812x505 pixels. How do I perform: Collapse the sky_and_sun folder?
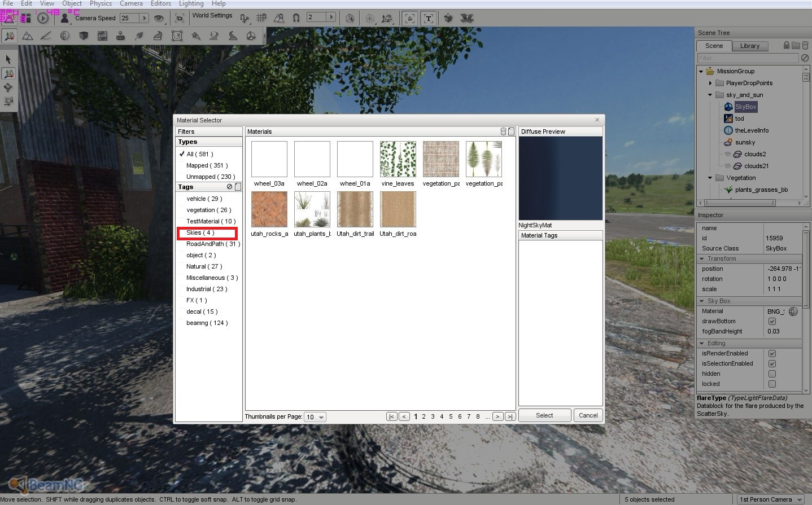[x=710, y=95]
